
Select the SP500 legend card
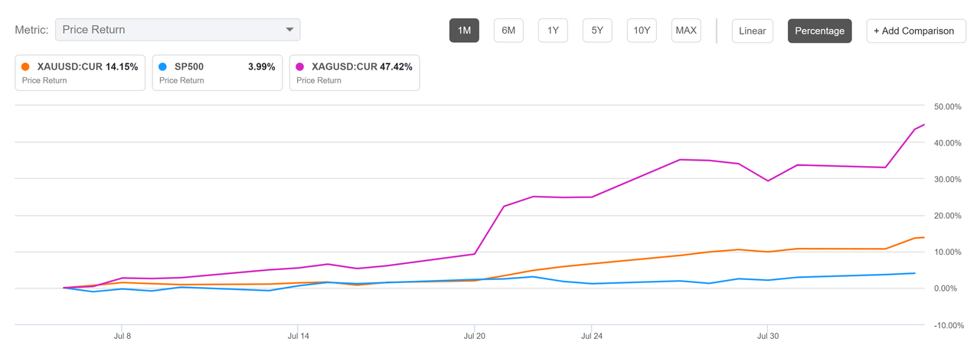pos(217,73)
